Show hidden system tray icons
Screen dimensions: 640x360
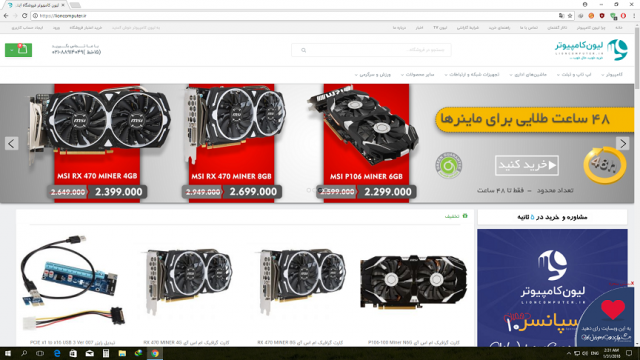569,353
